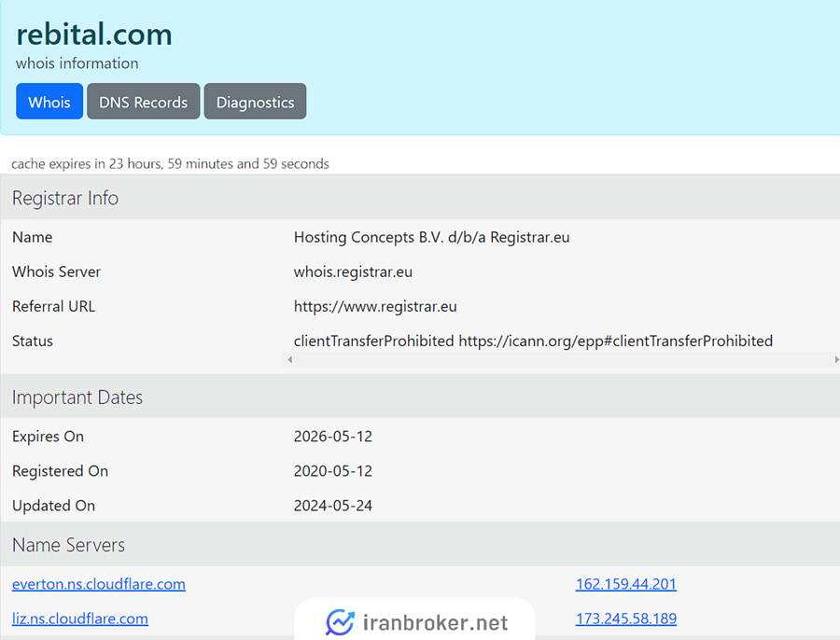Click the left scroll arrow under Status

(x=290, y=359)
